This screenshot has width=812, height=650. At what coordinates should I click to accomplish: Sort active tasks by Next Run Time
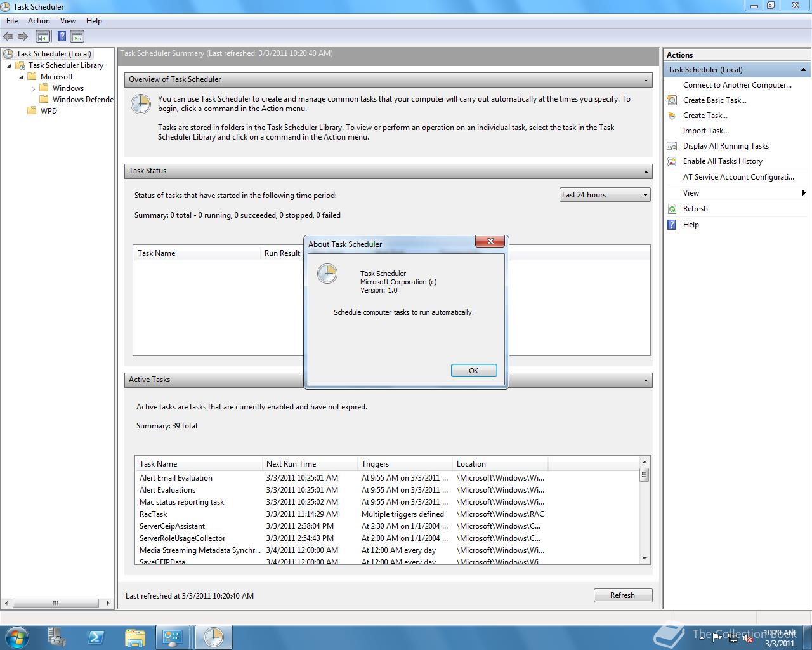(310, 464)
